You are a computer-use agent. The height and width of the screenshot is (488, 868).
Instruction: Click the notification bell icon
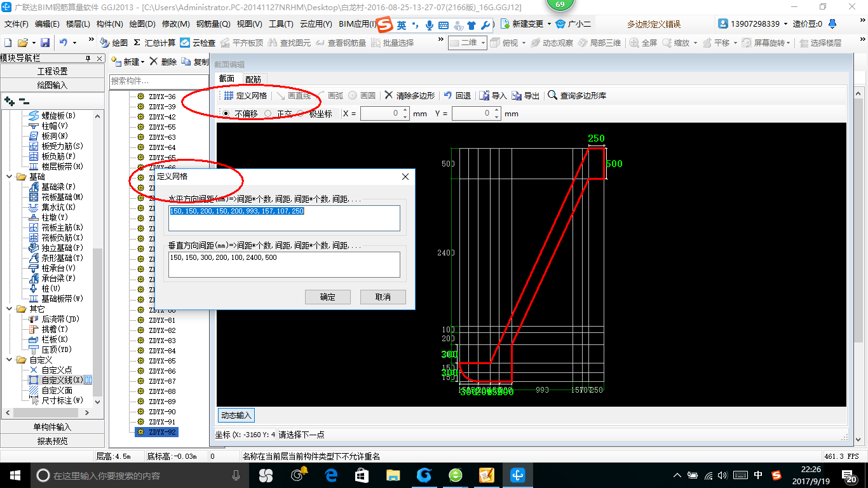coord(834,24)
